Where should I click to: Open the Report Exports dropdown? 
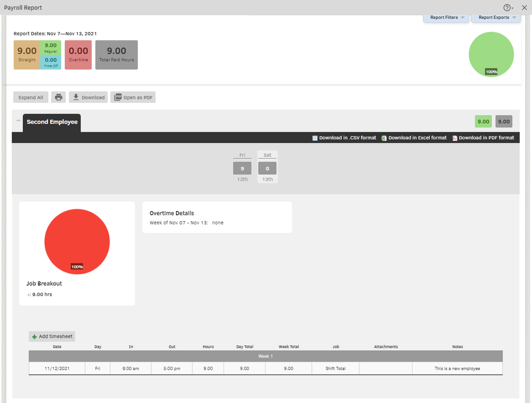tap(496, 18)
